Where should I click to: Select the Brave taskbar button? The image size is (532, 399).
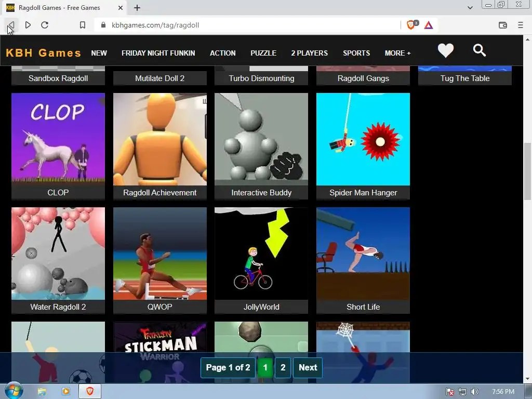tap(90, 392)
